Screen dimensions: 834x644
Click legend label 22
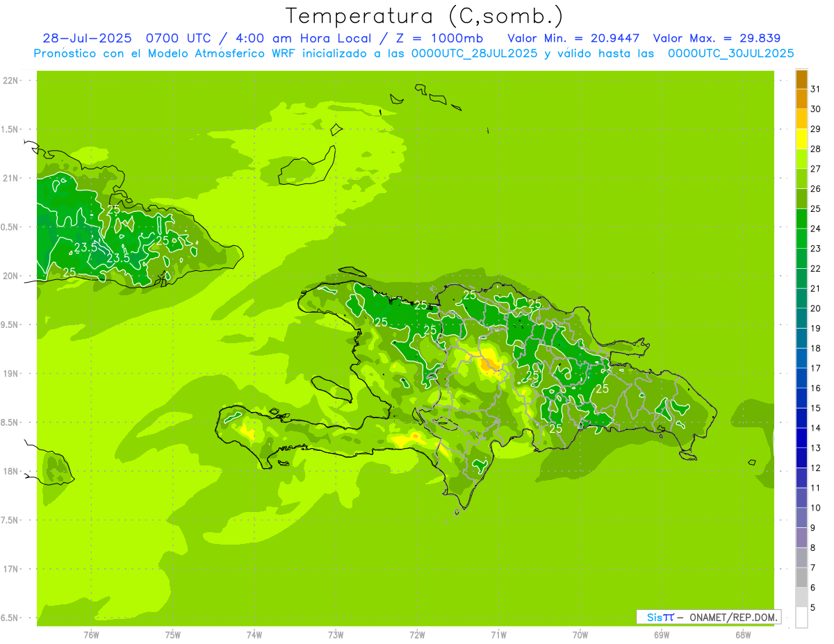[815, 268]
